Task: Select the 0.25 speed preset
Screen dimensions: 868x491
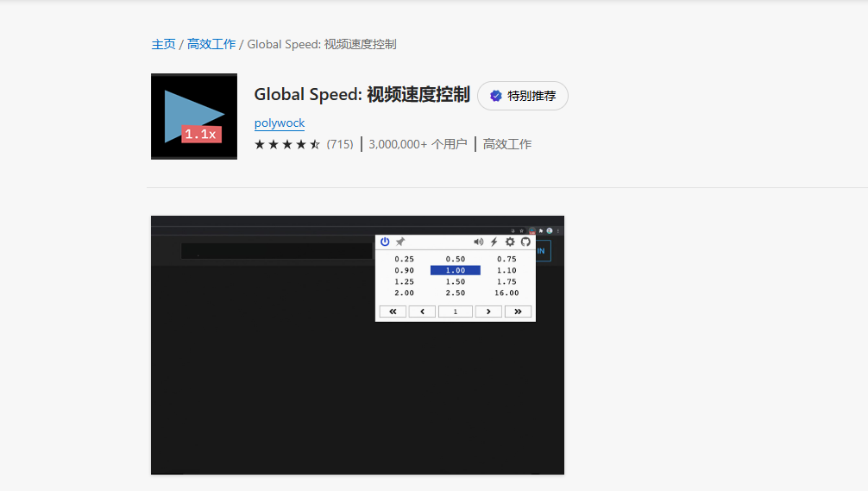Action: [x=404, y=259]
